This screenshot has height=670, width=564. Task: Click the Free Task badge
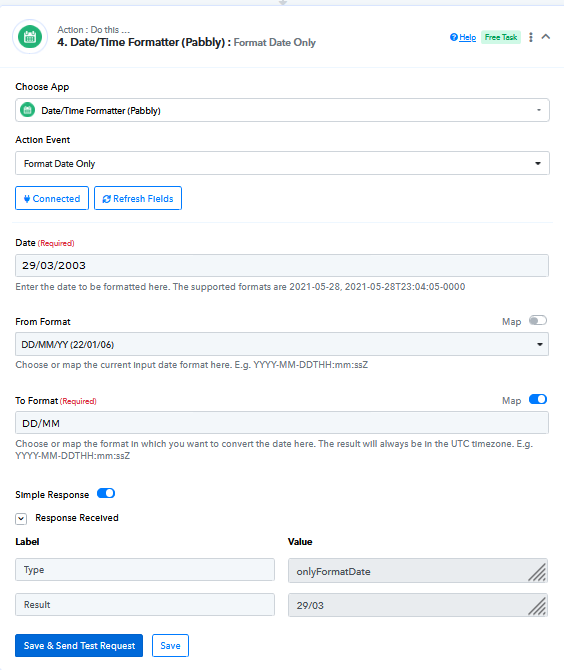click(501, 37)
